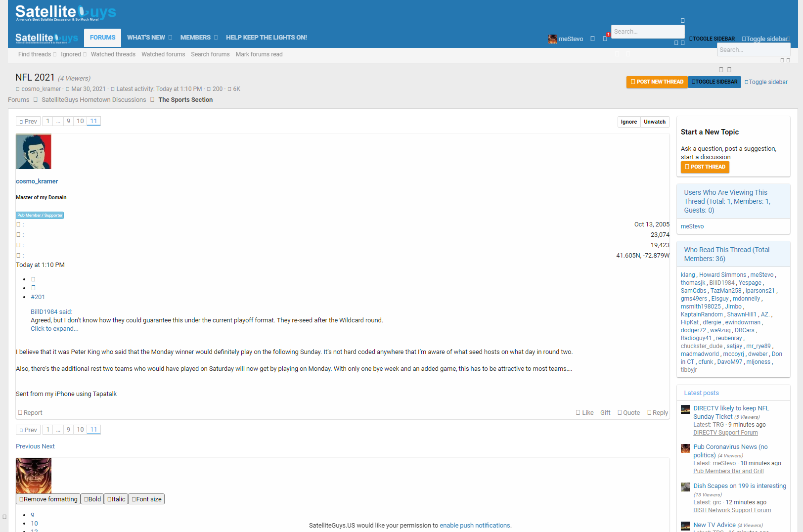Open Forums breadcrumb
The width and height of the screenshot is (803, 532).
click(x=18, y=100)
